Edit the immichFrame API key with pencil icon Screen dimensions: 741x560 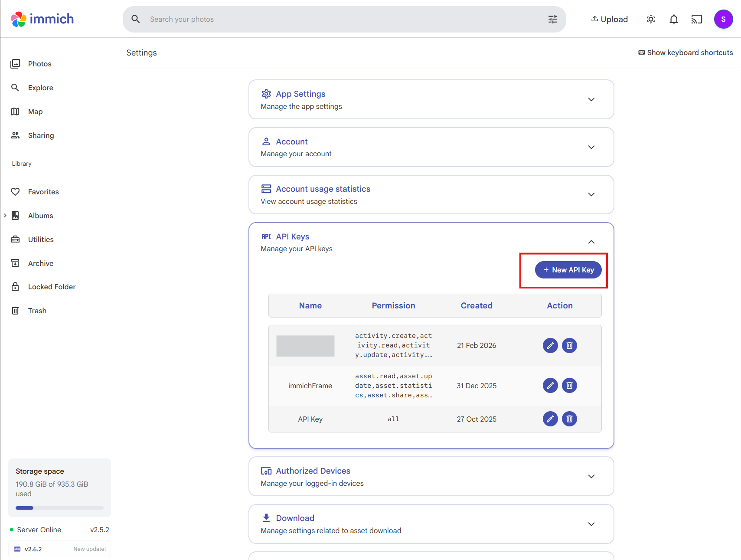[x=550, y=385]
